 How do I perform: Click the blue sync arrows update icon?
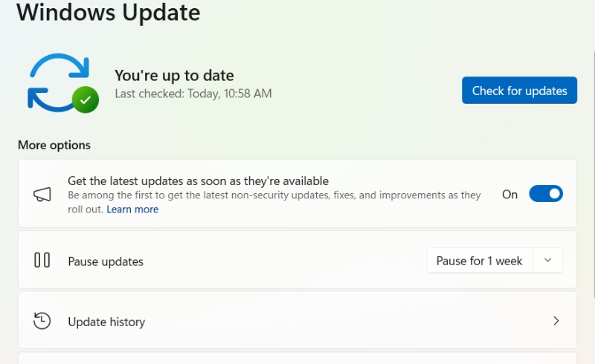point(59,82)
